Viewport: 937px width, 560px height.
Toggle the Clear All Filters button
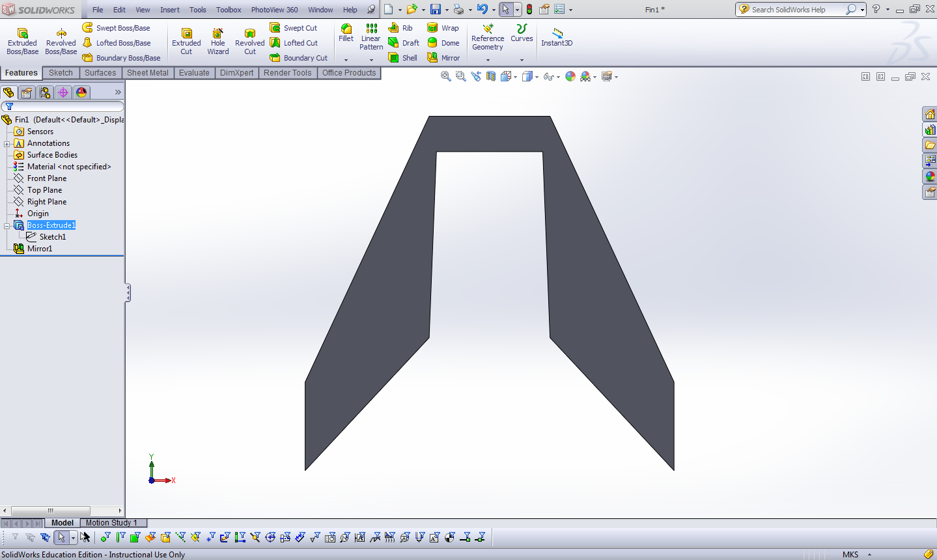point(30,537)
